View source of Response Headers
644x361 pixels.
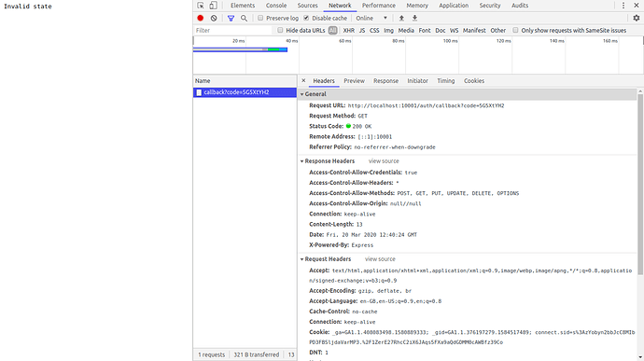pos(384,161)
